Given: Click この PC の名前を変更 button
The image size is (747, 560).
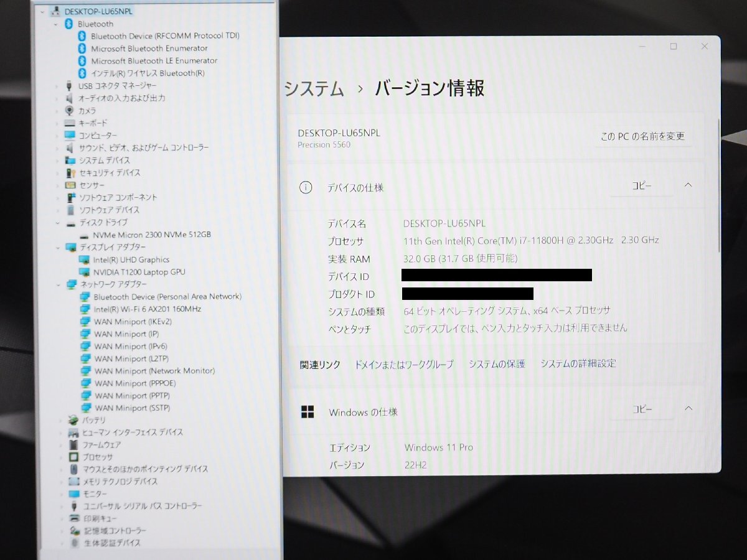Looking at the screenshot, I should (x=642, y=136).
